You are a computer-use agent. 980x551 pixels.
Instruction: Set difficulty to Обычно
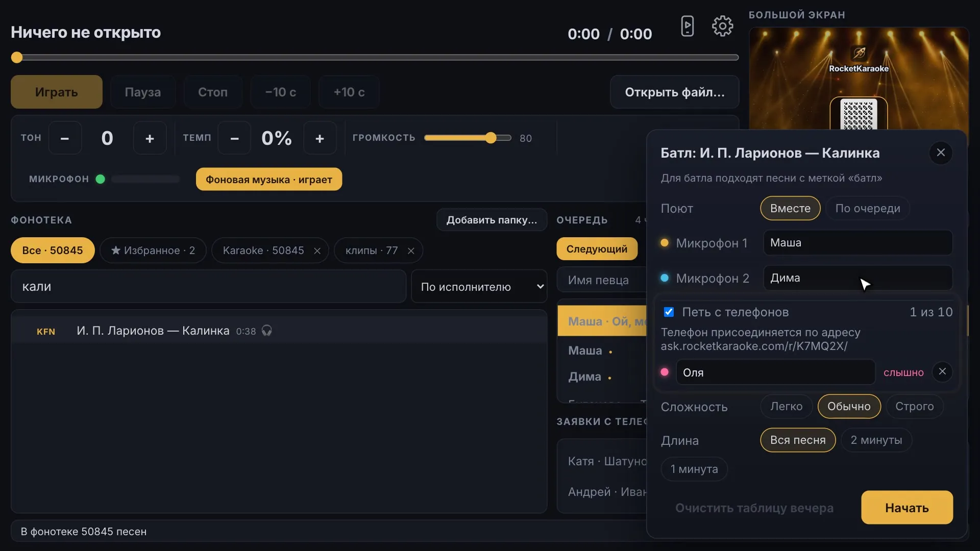tap(849, 406)
